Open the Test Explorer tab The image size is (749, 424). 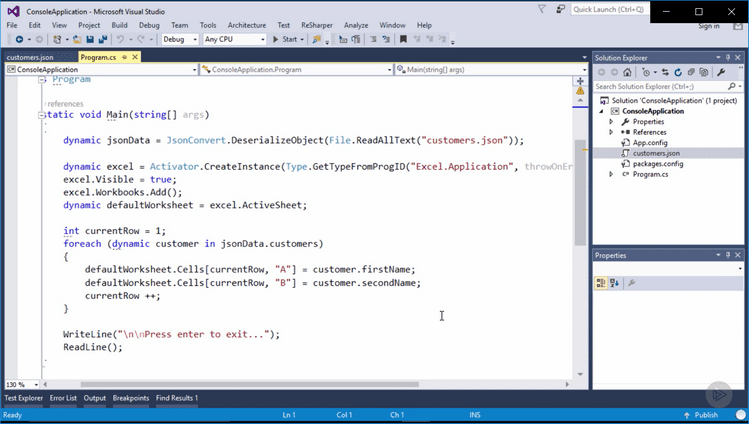(x=23, y=398)
